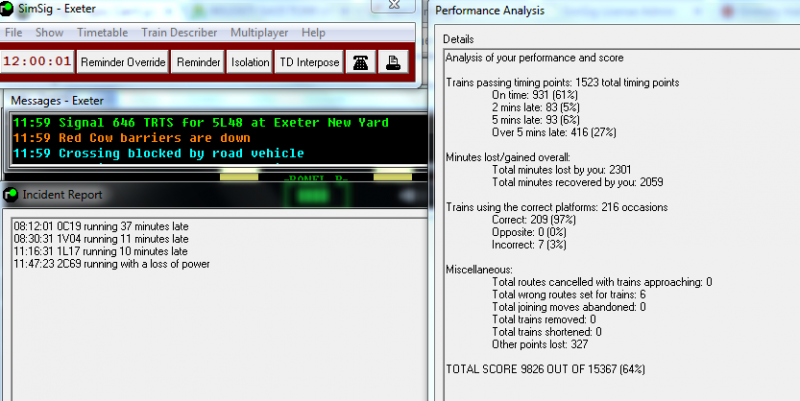Screen dimensions: 800x401
Task: Click the 'Messages - Exeter' title bar
Action: pos(214,101)
